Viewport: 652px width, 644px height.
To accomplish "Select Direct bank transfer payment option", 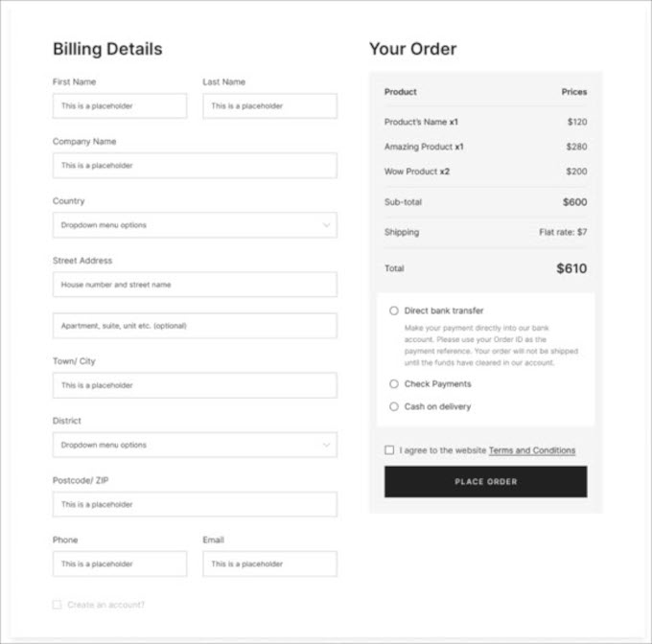I will pyautogui.click(x=394, y=310).
